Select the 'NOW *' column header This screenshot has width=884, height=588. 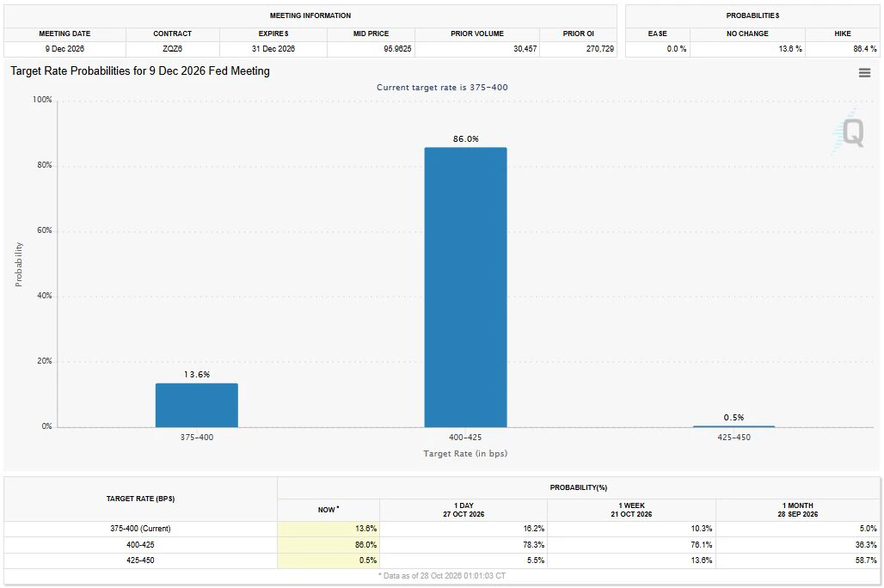point(328,510)
